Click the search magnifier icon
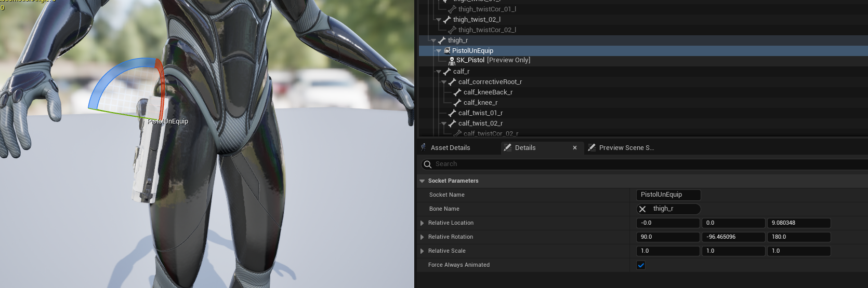The width and height of the screenshot is (868, 288). click(428, 164)
